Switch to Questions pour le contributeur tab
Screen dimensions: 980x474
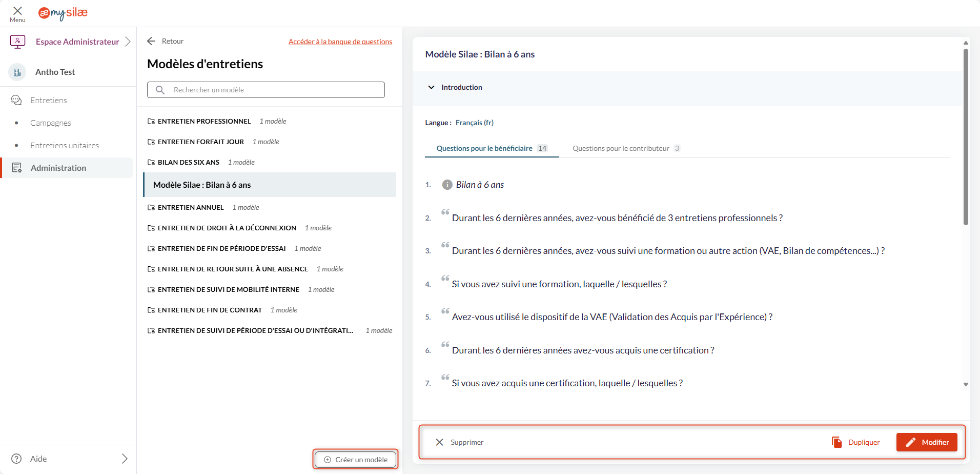(621, 148)
